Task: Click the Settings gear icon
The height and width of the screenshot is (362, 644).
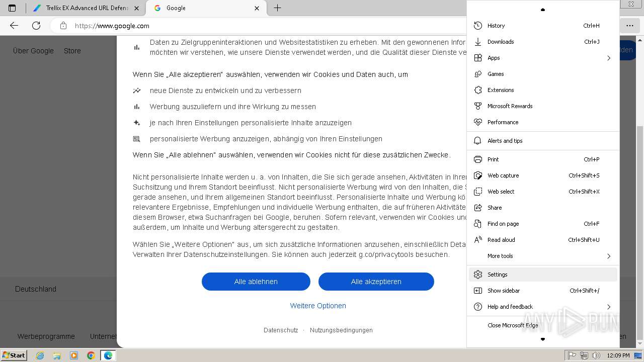Action: point(478,275)
